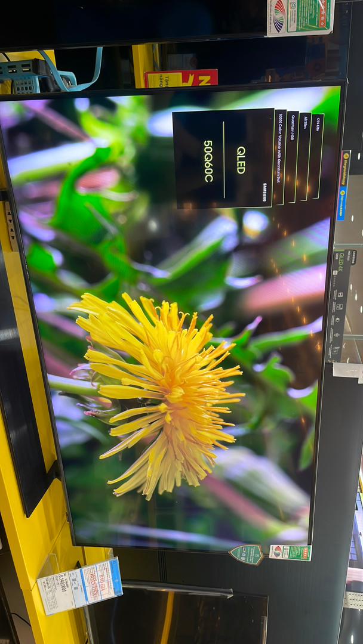The image size is (363, 644).
Task: Select the Quantum HDR feature tab
Action: 293,156
